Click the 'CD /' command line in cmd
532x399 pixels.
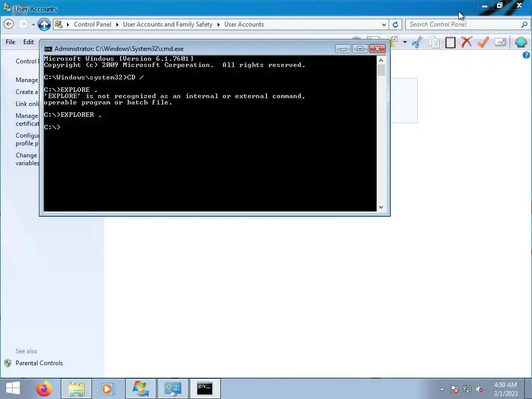point(94,77)
